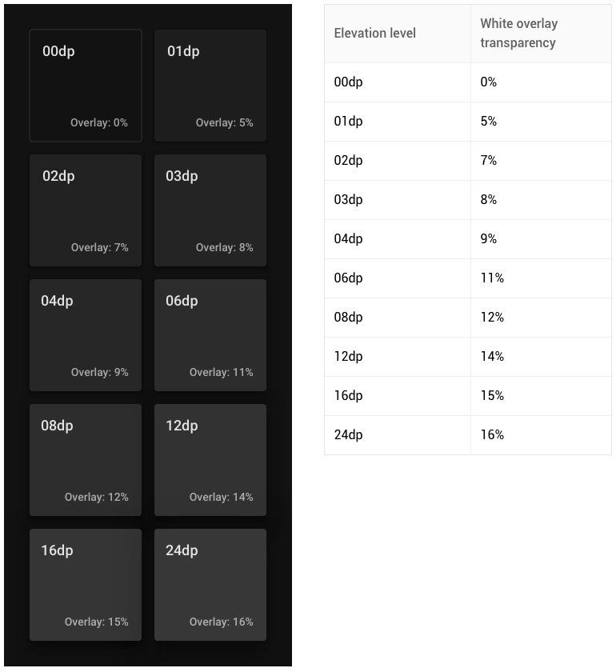Click the 00dp elevation card

coord(86,86)
